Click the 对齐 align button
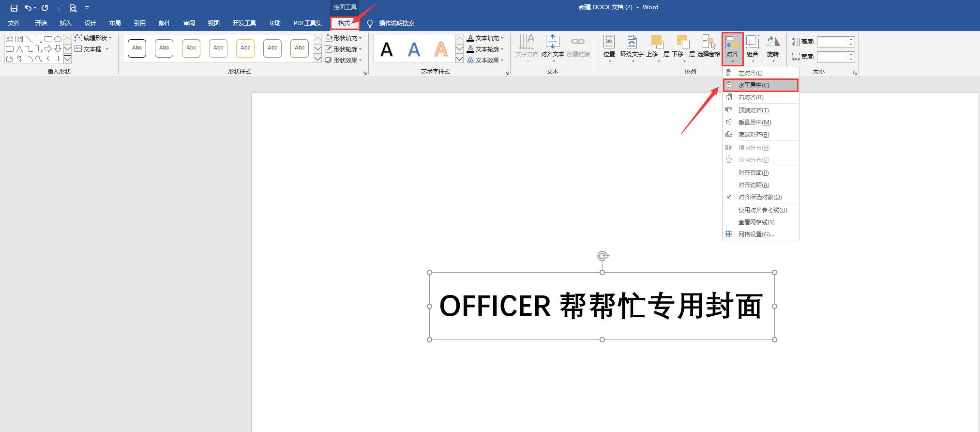This screenshot has width=980, height=432. point(732,48)
